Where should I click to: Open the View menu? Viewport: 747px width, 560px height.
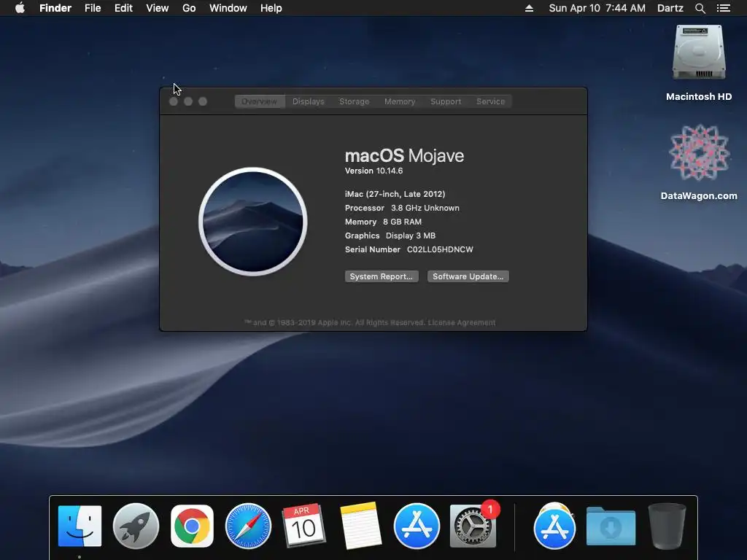coord(158,8)
